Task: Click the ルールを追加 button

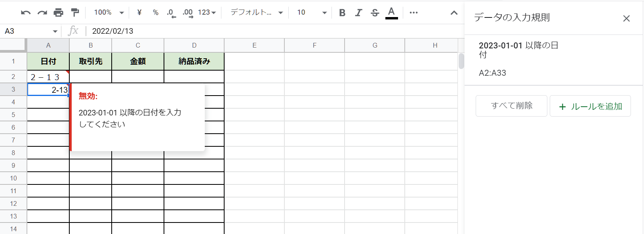Action: (590, 106)
